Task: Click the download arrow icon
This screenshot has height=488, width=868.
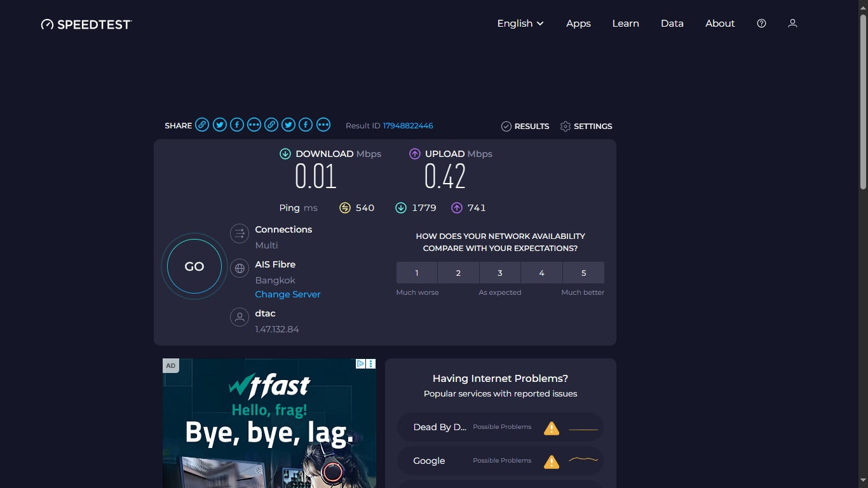Action: [x=285, y=154]
